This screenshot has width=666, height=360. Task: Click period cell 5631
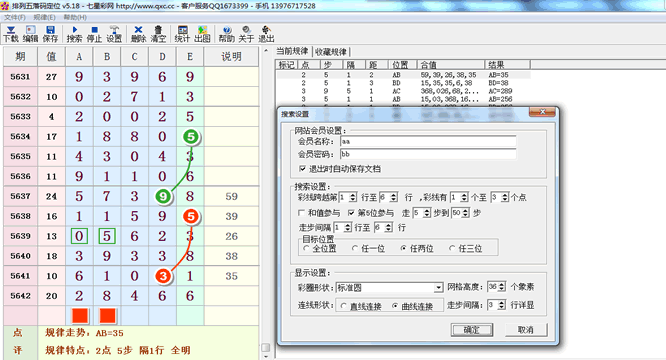pos(20,77)
